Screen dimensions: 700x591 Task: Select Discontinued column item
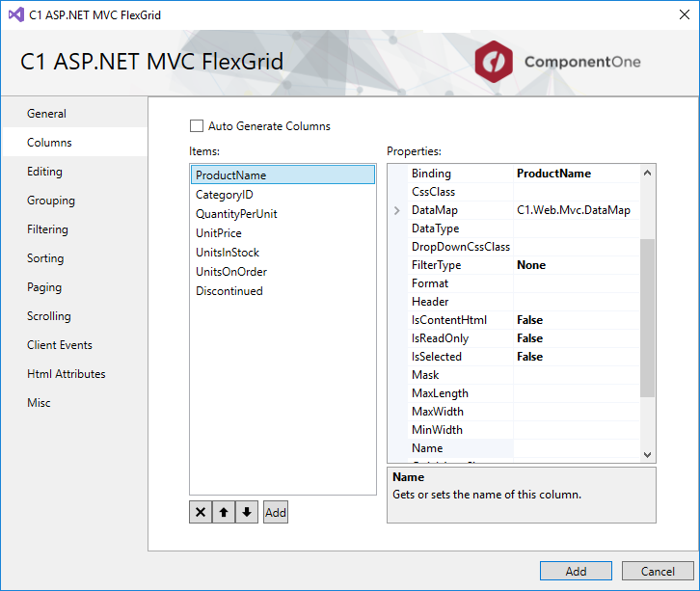point(229,291)
